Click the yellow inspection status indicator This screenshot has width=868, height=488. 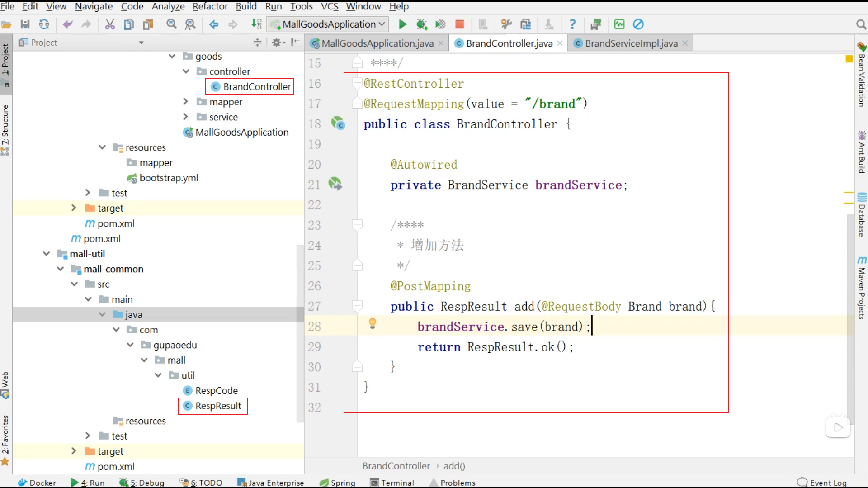pyautogui.click(x=849, y=59)
